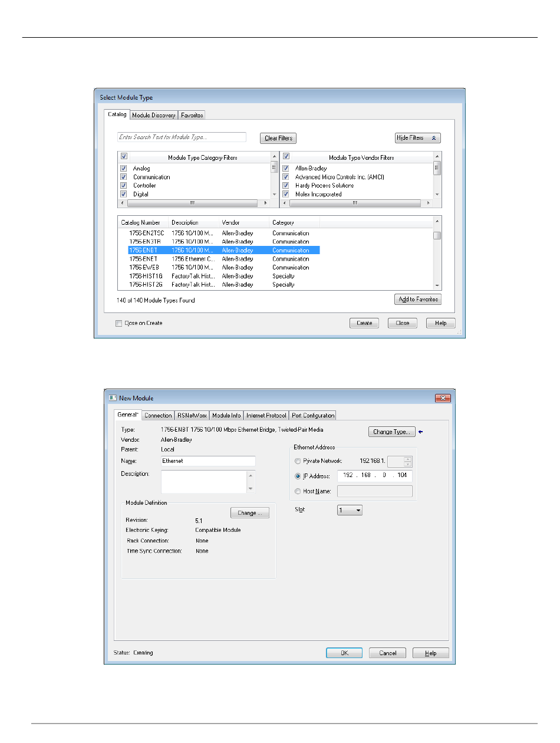Enable the Close on Create checkbox
The image size is (560, 743).
[x=119, y=323]
